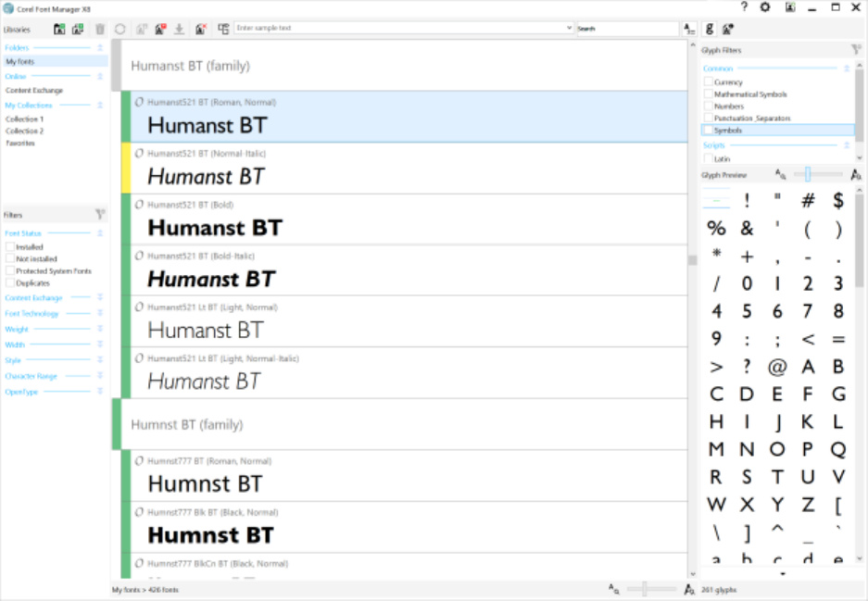
Task: Select Collection 1
Action: [x=24, y=119]
